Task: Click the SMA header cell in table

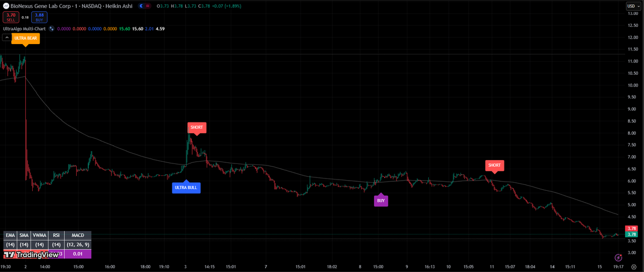Action: click(24, 235)
